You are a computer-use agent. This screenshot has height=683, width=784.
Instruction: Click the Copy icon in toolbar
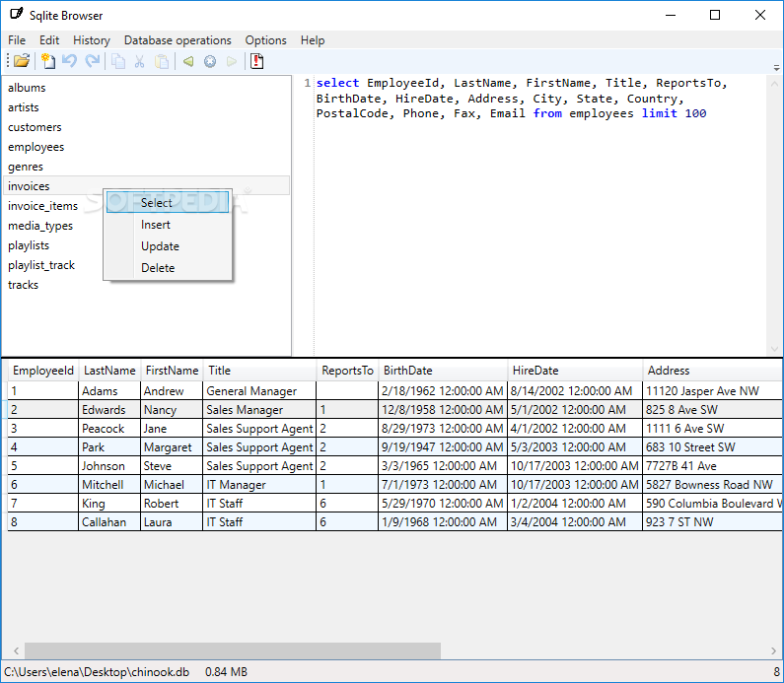pos(118,61)
